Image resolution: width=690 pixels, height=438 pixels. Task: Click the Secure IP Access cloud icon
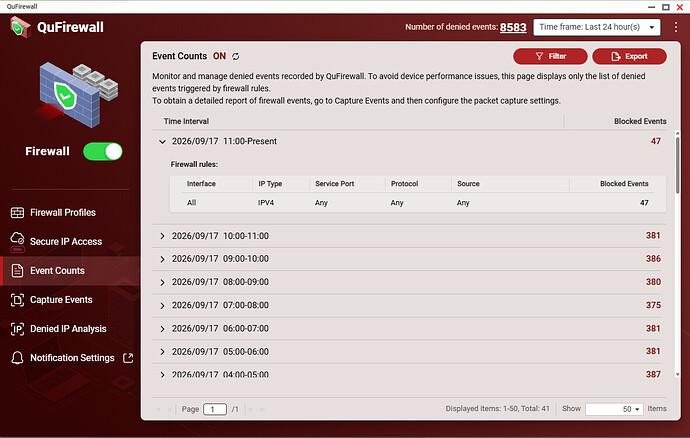(17, 238)
